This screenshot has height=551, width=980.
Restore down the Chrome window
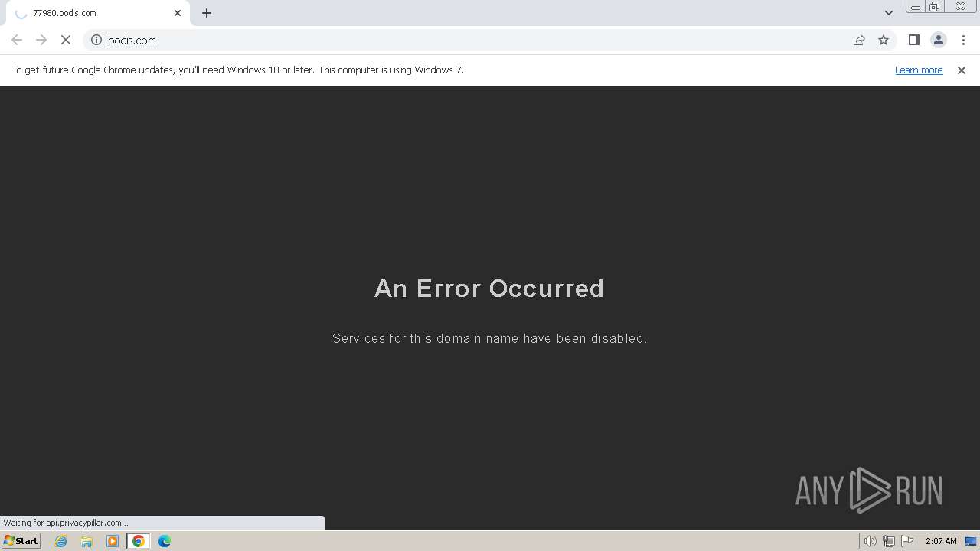935,7
